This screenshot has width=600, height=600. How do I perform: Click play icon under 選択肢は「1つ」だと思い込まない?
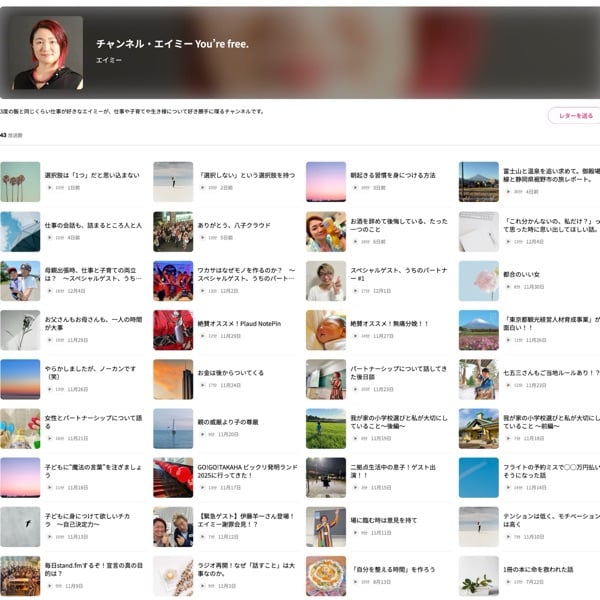click(49, 188)
